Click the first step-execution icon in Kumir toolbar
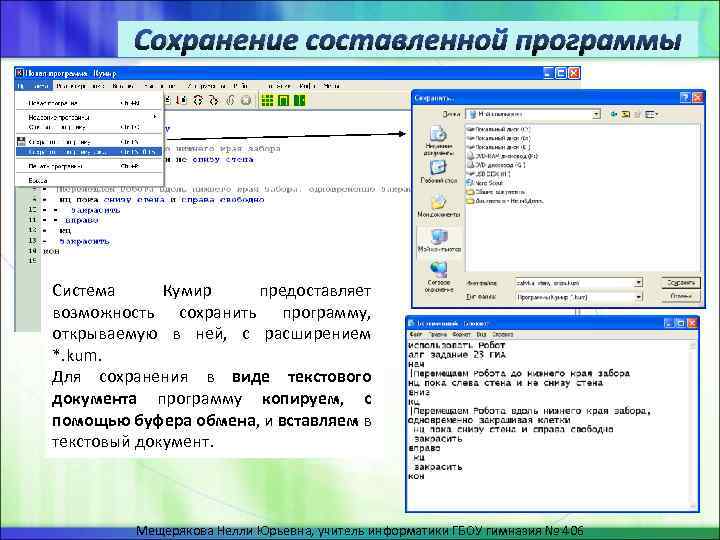Screen dimensions: 720x540 point(183,101)
